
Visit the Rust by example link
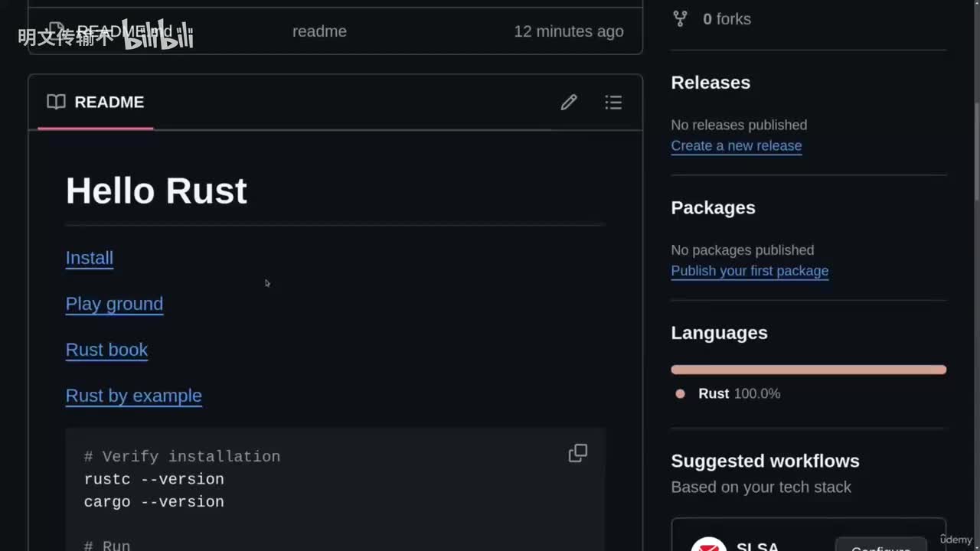tap(134, 396)
